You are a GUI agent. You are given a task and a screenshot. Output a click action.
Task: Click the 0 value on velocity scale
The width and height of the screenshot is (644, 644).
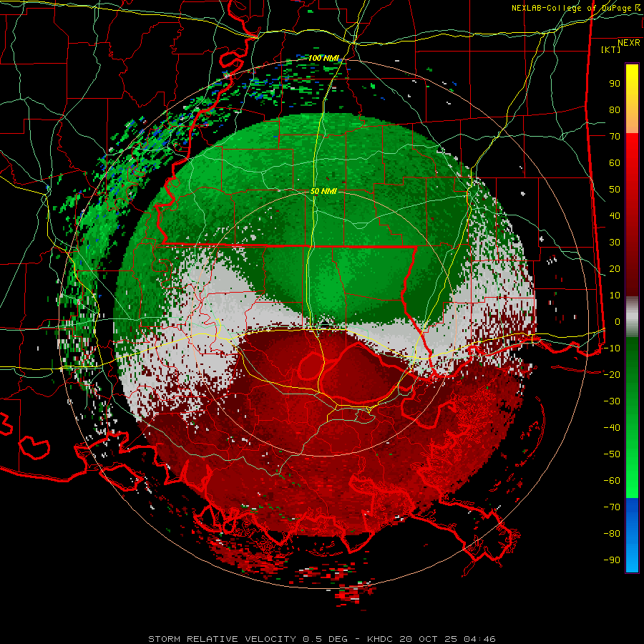[x=618, y=322]
